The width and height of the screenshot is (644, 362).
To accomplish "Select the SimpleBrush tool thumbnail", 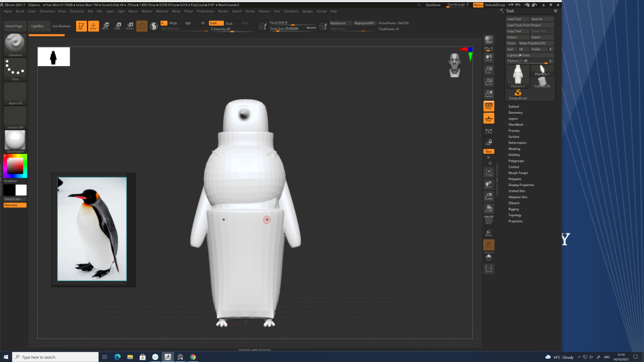I will [x=518, y=94].
